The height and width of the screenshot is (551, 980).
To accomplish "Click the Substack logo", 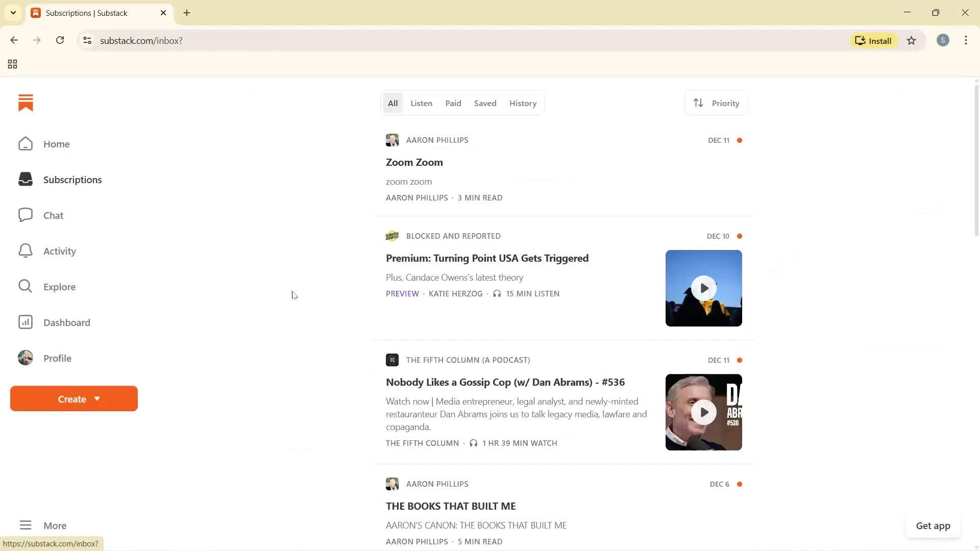I will pyautogui.click(x=26, y=103).
